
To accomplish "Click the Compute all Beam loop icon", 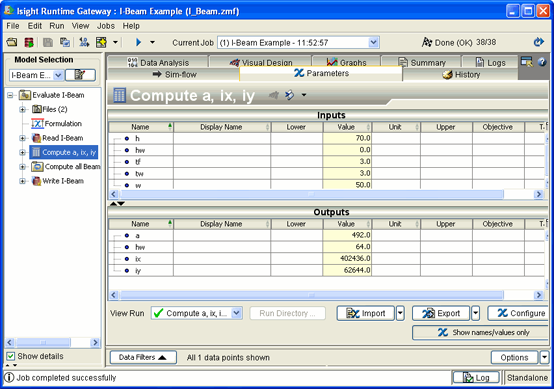I will (37, 166).
